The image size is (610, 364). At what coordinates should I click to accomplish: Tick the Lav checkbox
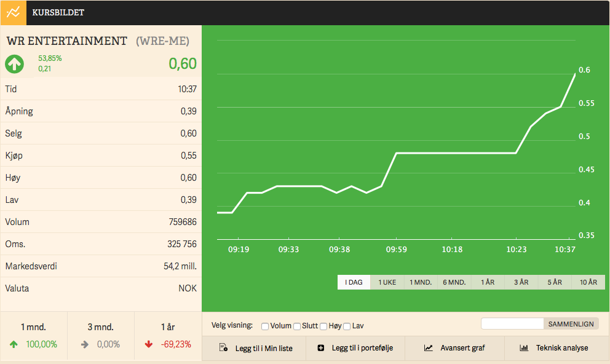click(x=347, y=326)
